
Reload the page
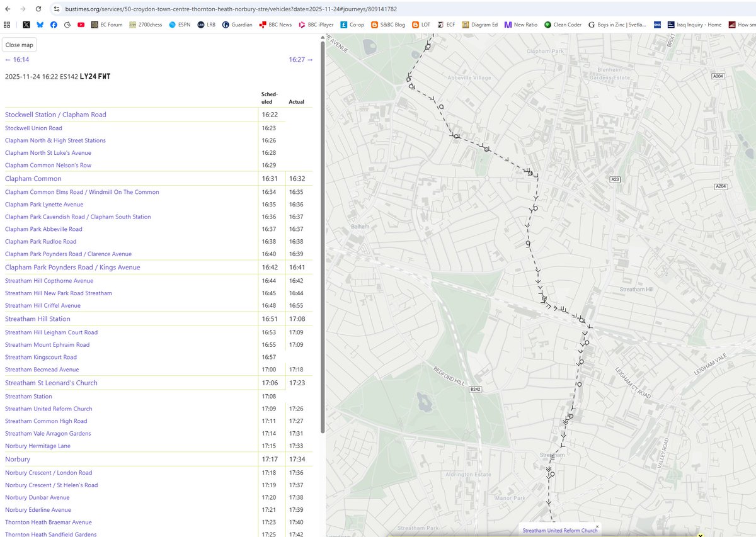(x=38, y=9)
